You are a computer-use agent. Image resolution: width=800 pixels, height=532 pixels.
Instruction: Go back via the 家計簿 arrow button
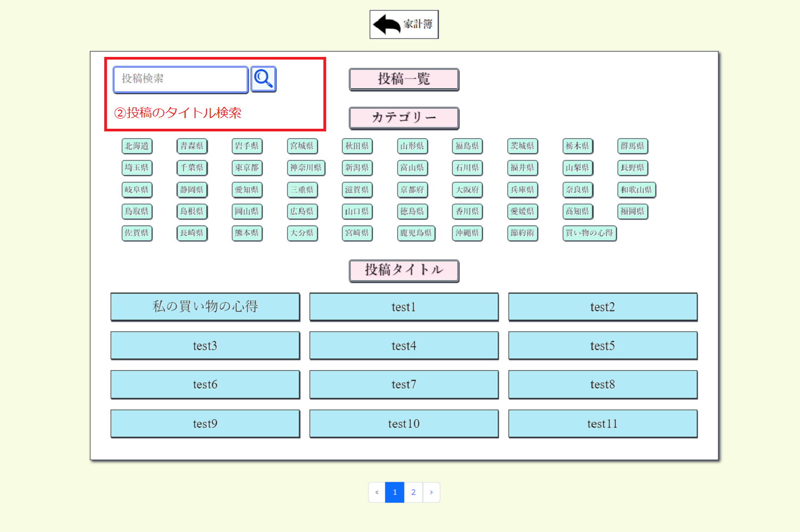(404, 24)
